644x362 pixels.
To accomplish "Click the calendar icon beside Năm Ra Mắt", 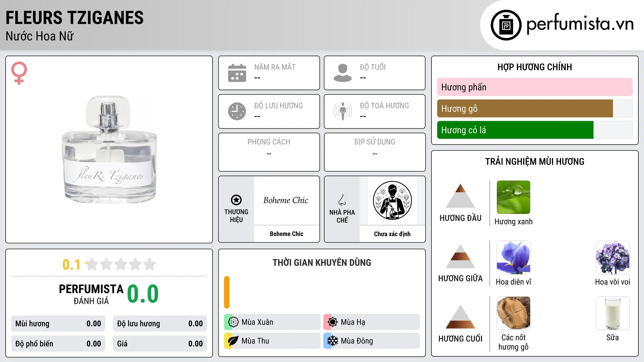I will pyautogui.click(x=237, y=73).
